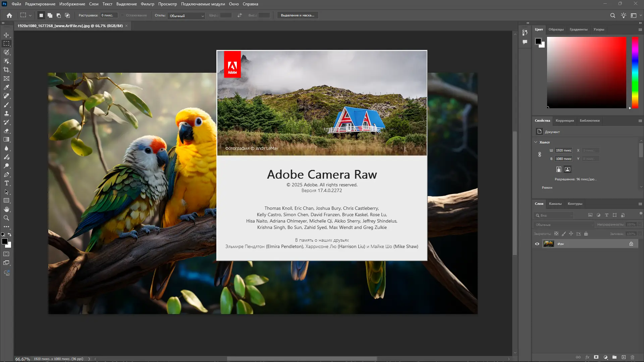Image resolution: width=644 pixels, height=362 pixels.
Task: Open the blend mode dropdown Обычные
Action: point(563,225)
